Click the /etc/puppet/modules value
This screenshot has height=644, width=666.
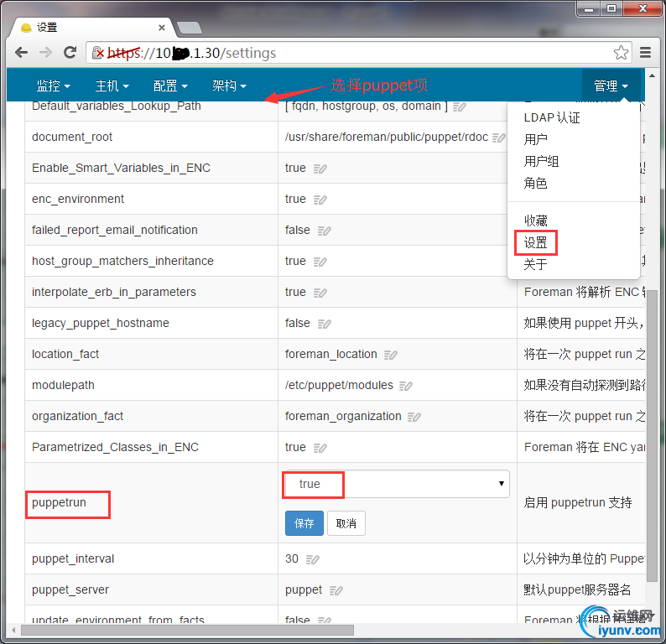pos(339,385)
